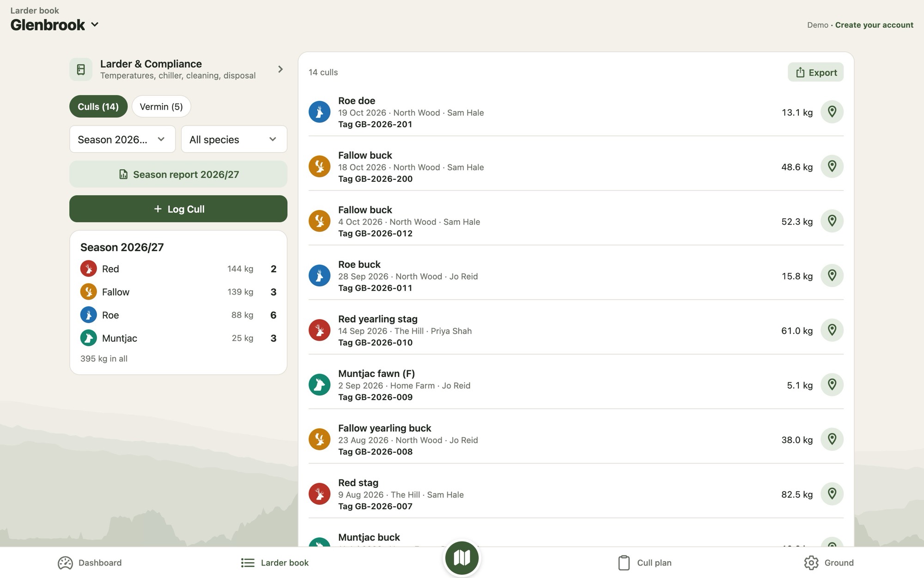Open map pin for Roe doe cull
The width and height of the screenshot is (924, 578).
pos(832,112)
